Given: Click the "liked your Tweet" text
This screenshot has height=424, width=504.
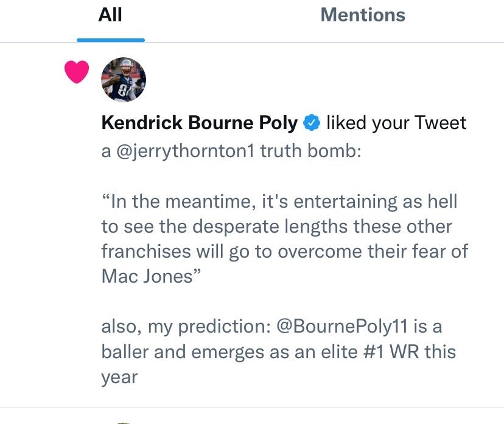Looking at the screenshot, I should [x=396, y=123].
